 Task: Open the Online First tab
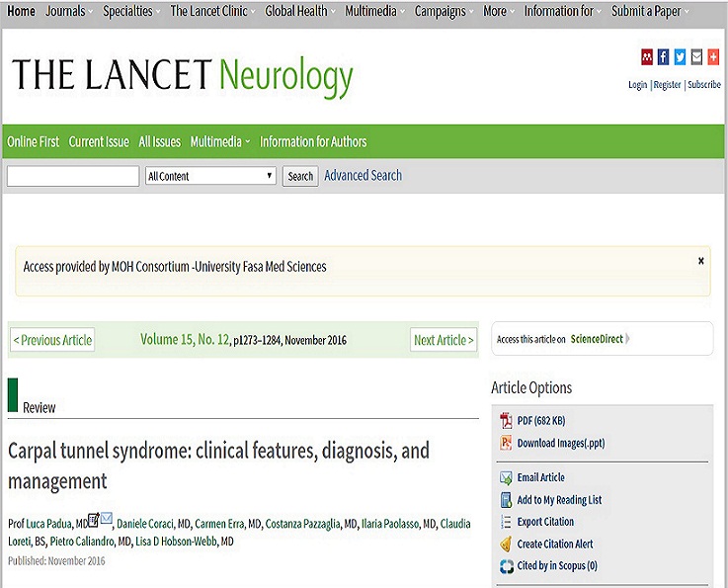33,141
